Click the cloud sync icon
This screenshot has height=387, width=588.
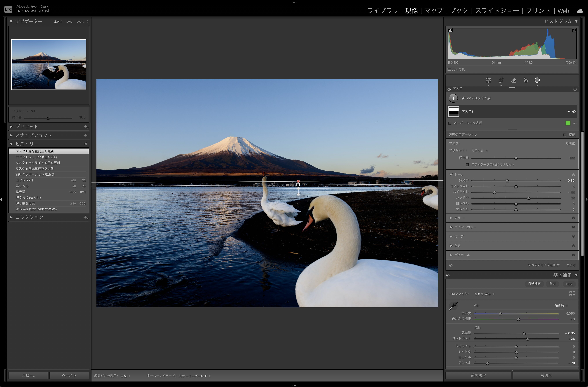tap(580, 11)
